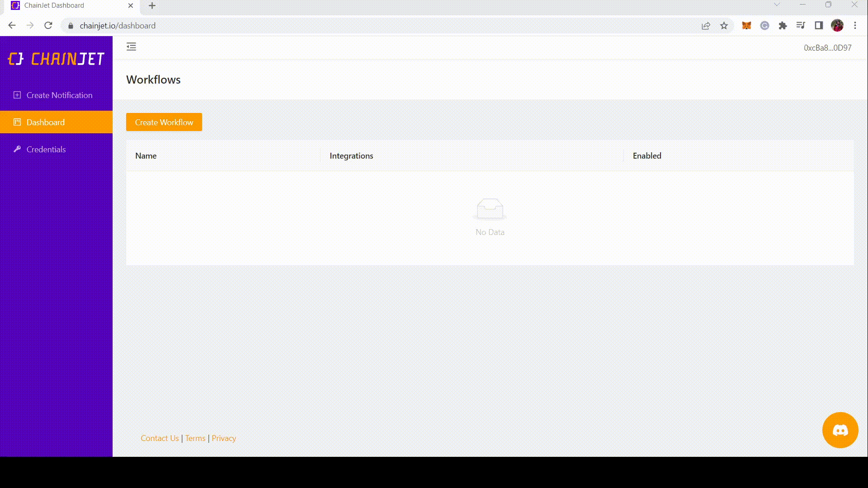Open the media controls icon
The image size is (868, 488).
pyautogui.click(x=801, y=26)
